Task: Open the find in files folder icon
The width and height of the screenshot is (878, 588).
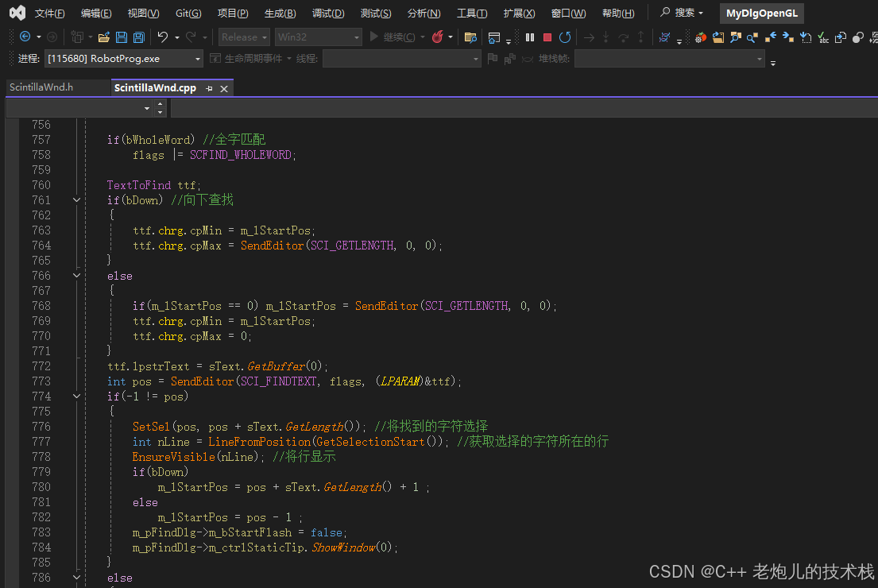Action: point(470,37)
